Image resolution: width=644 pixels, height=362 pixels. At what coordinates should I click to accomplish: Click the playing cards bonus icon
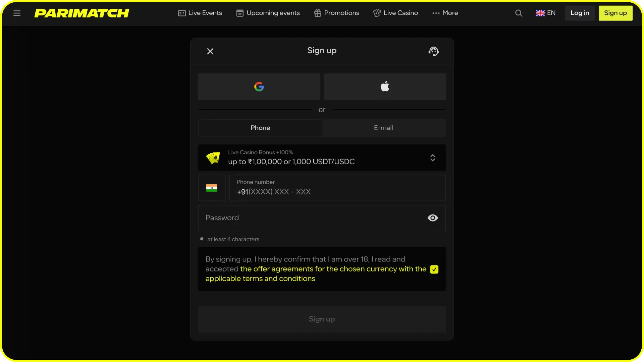pos(213,158)
